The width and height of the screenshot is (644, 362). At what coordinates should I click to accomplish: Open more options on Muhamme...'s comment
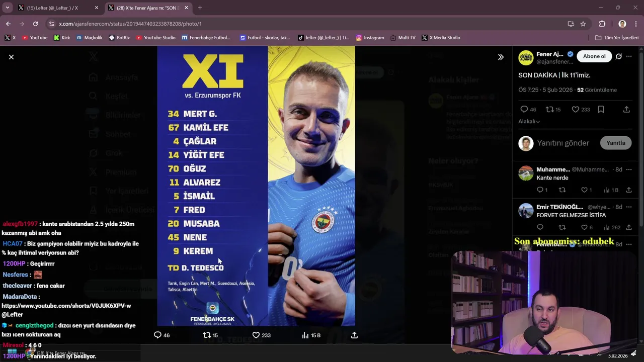pyautogui.click(x=629, y=170)
